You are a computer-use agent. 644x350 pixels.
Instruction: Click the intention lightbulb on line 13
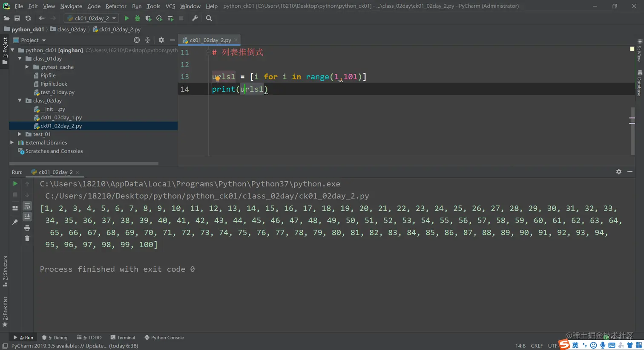pyautogui.click(x=217, y=78)
